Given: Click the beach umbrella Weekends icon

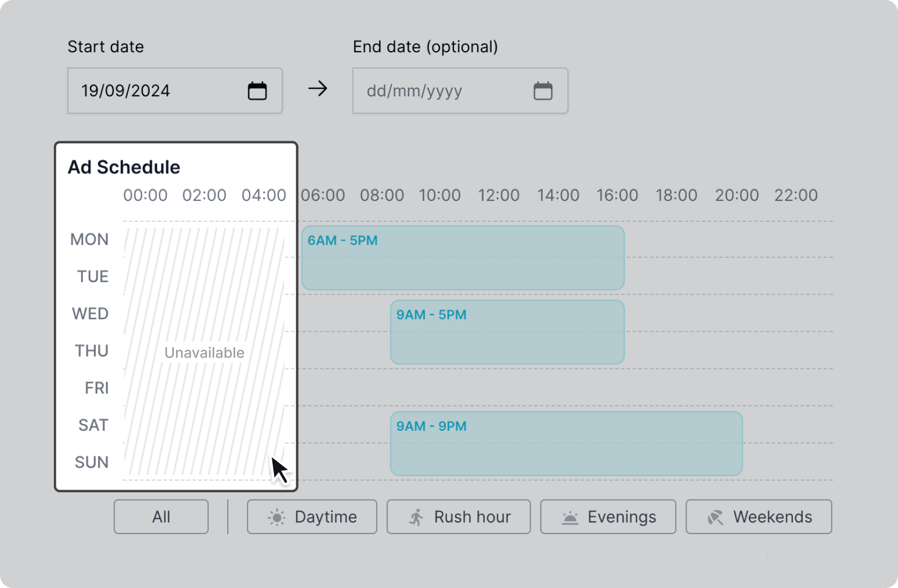Looking at the screenshot, I should pos(715,517).
